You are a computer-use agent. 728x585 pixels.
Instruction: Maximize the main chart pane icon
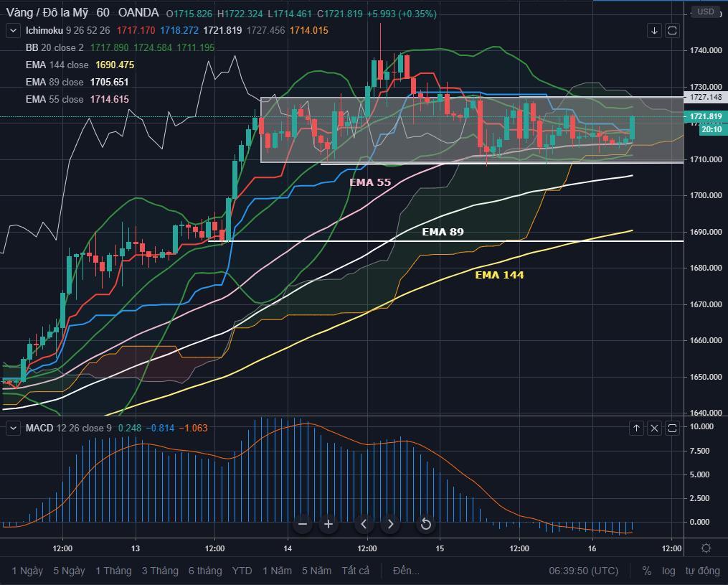pyautogui.click(x=672, y=31)
